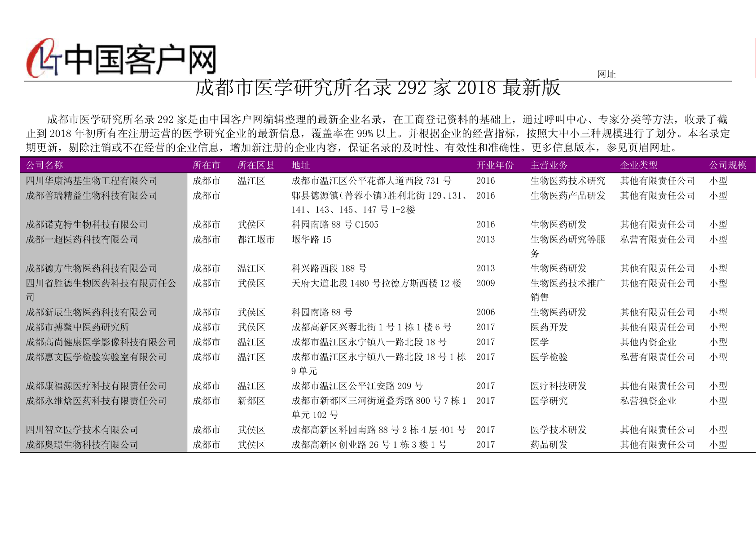Select company 成都高尚健康医学影像科技有限公司
This screenshot has height=535, width=756.
[x=101, y=342]
